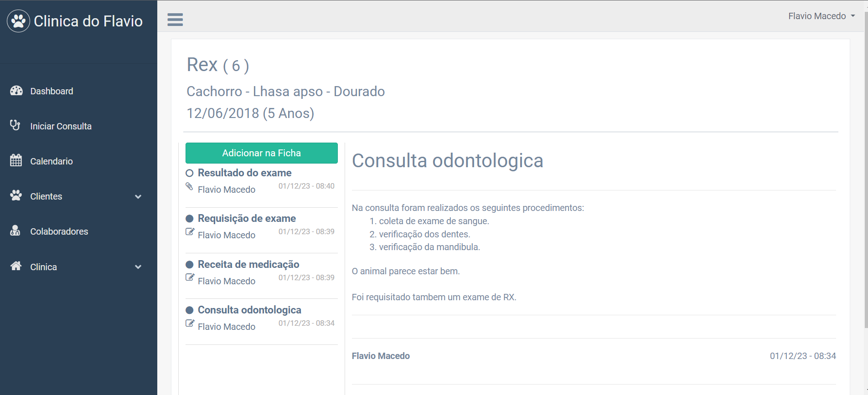Click the Colaboradores doctor icon
Image resolution: width=868 pixels, height=395 pixels.
coord(15,231)
